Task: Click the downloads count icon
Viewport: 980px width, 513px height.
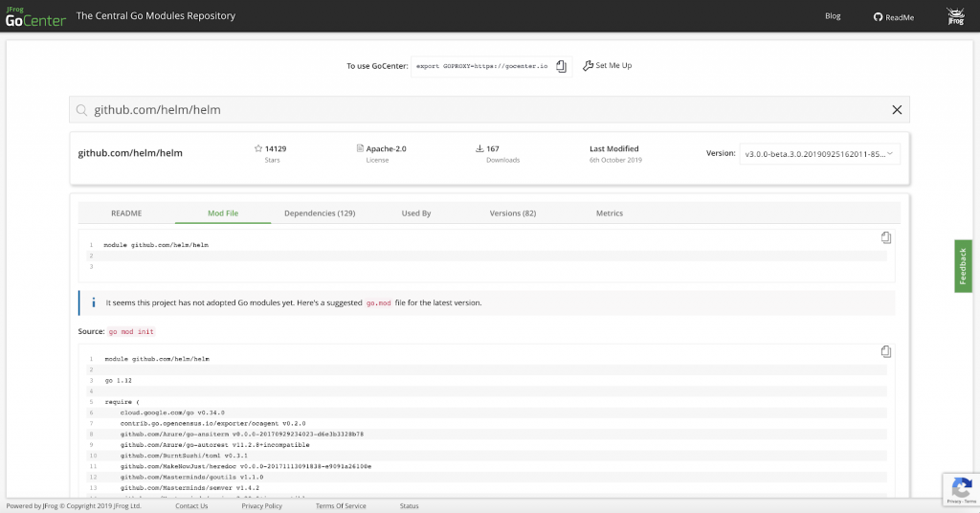Action: pyautogui.click(x=479, y=149)
